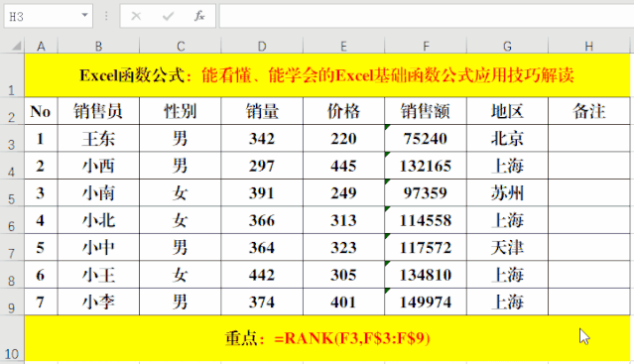
Task: Select the sales amount cell 149974
Action: pos(426,303)
